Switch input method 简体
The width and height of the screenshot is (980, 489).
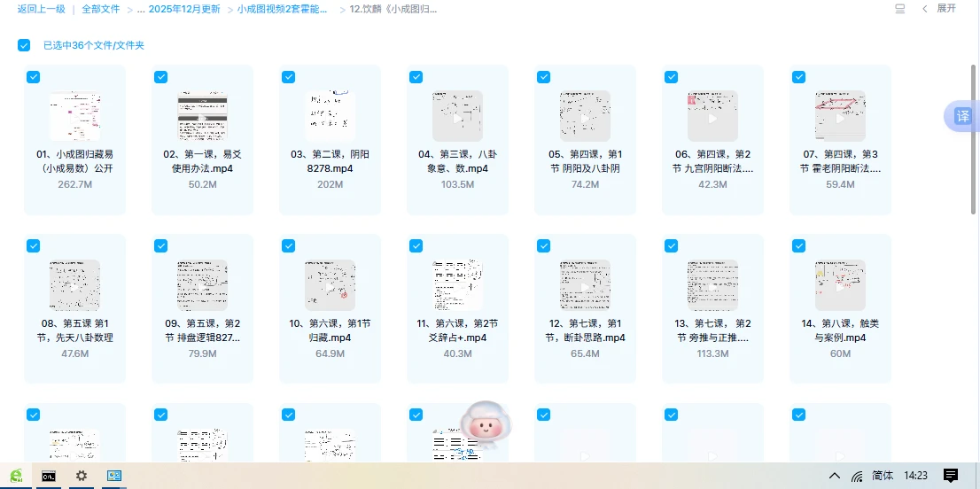(883, 475)
